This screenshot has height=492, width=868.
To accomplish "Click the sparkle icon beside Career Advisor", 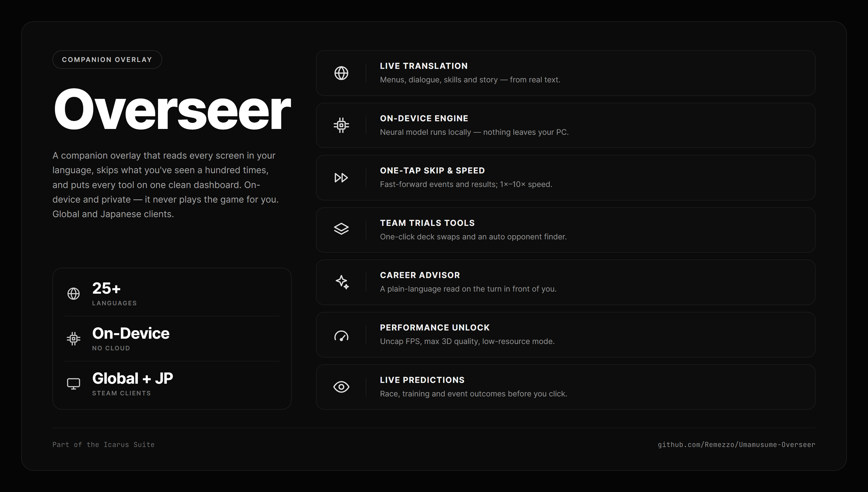I will point(342,282).
